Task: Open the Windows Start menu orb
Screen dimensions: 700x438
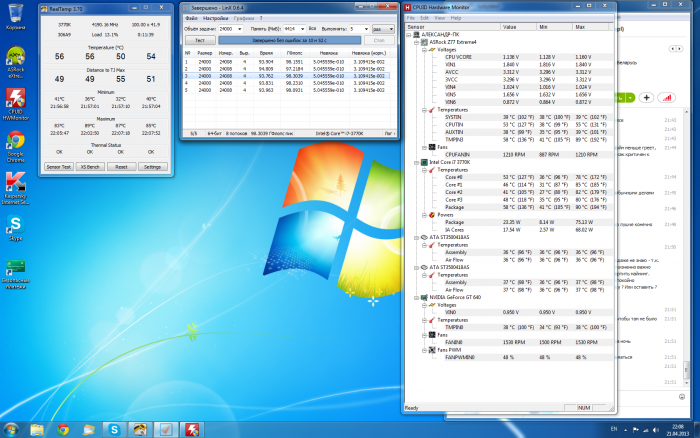Action: (11, 430)
